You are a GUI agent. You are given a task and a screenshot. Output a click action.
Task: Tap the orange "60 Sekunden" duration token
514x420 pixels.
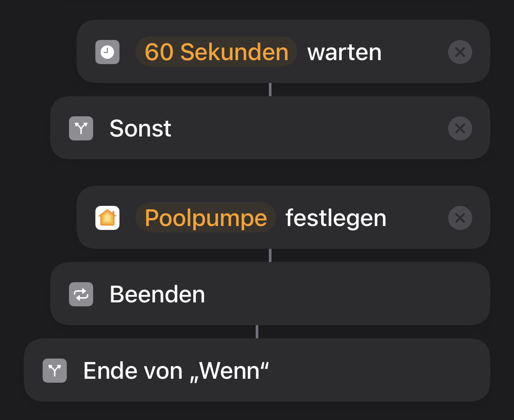pyautogui.click(x=216, y=52)
